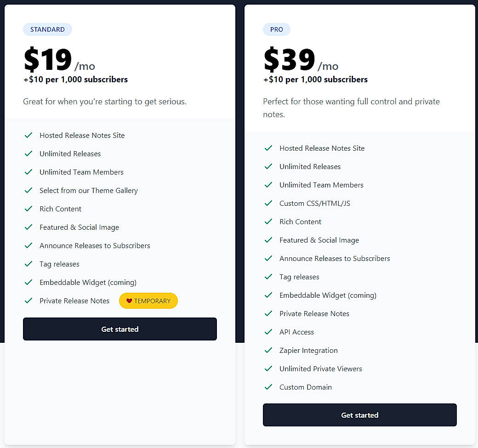Click the heart icon inside the TEMPORARY badge
Viewport: 478px width, 448px height.
[x=129, y=301]
